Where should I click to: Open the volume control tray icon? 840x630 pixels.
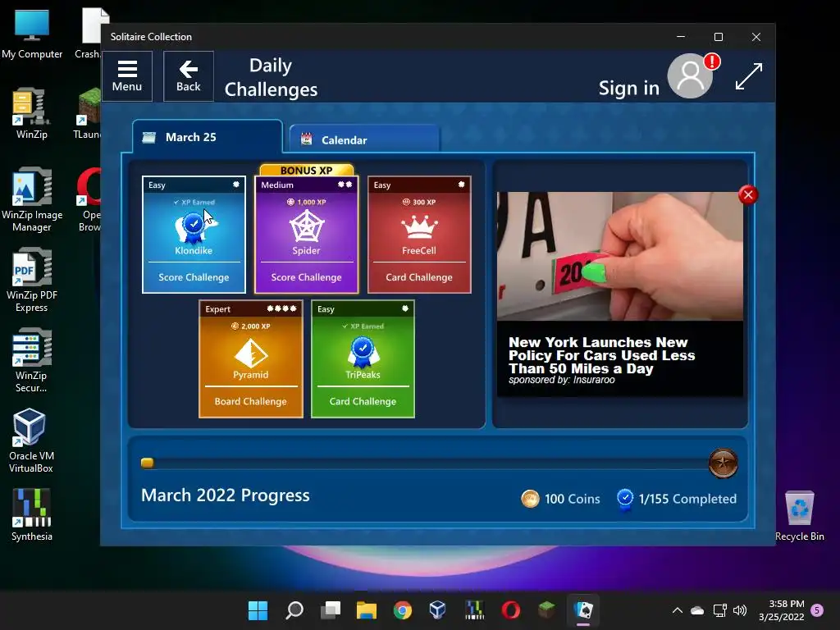point(740,610)
